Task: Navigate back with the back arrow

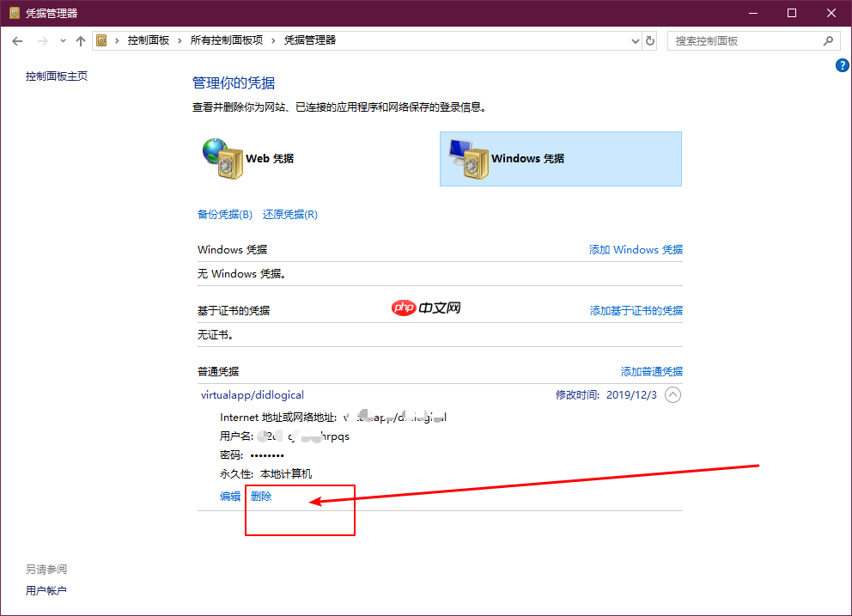Action: [x=17, y=40]
